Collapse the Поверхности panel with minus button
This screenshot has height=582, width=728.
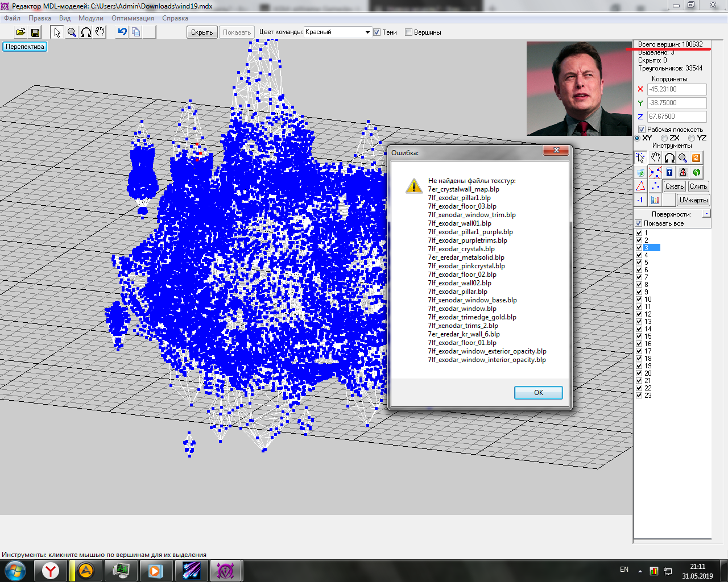[x=706, y=214]
